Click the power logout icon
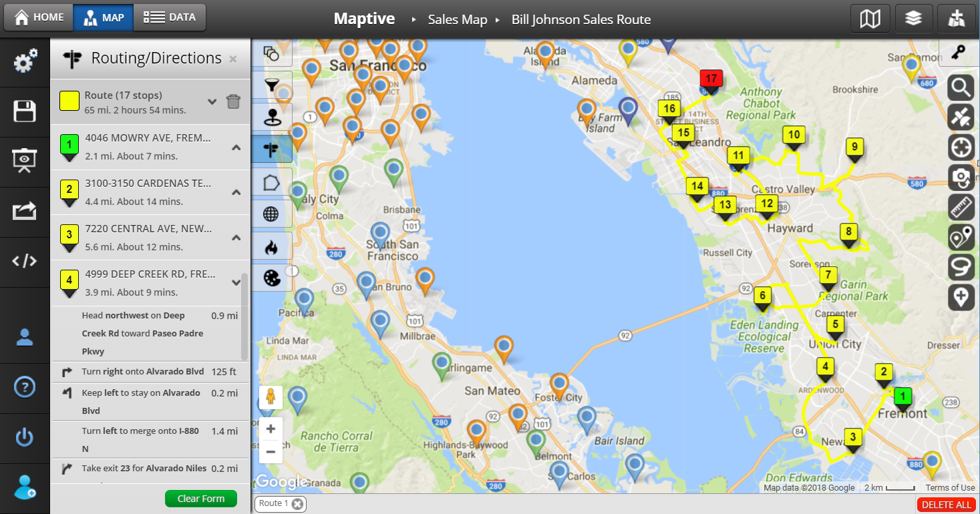Viewport: 980px width, 514px height. pyautogui.click(x=25, y=437)
